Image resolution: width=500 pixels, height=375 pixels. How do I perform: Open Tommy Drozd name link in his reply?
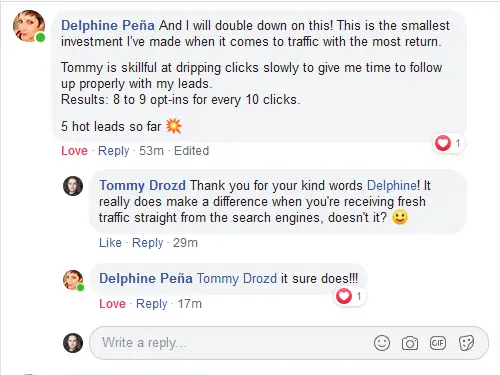coord(142,185)
